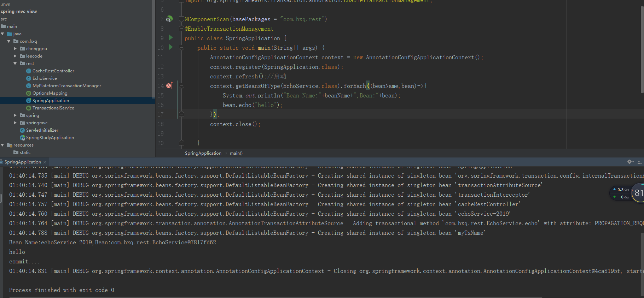
Task: Click the Spring bean gutter icon near ComponentScan
Action: pos(170,19)
